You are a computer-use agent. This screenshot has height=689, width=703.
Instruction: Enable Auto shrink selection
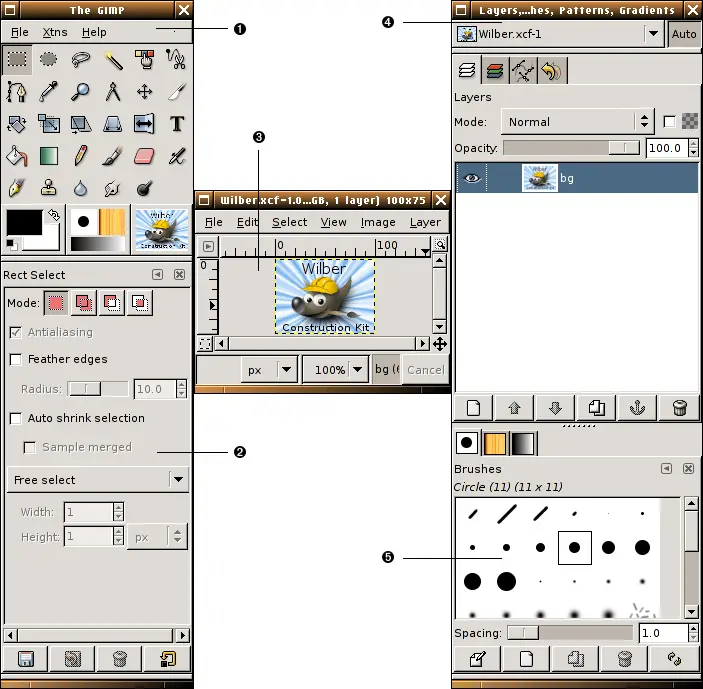click(x=15, y=418)
